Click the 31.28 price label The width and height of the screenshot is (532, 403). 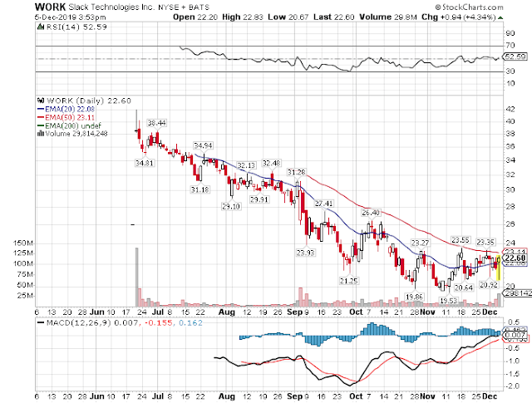[x=296, y=172]
